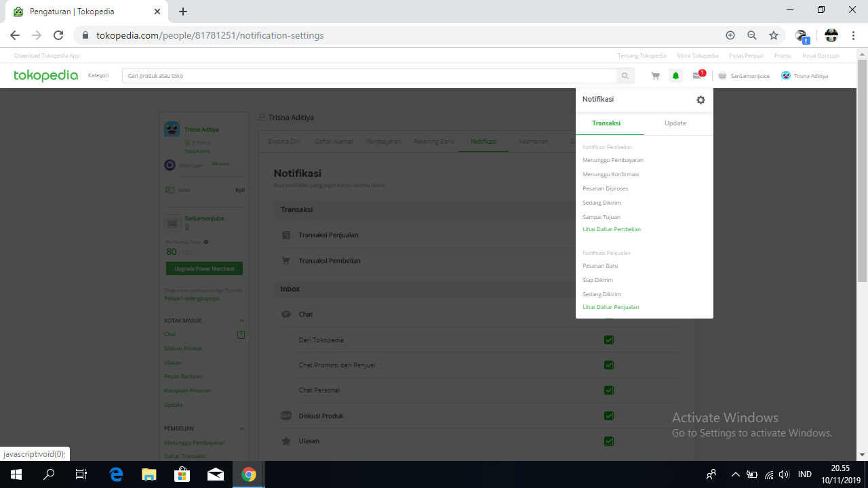Open the inbox mail icon with badge
Image resolution: width=868 pixels, height=488 pixels.
(x=698, y=75)
